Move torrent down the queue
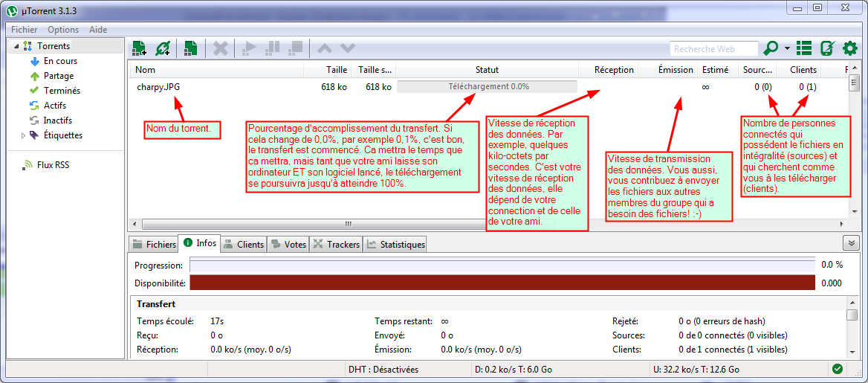This screenshot has height=383, width=868. [x=347, y=48]
